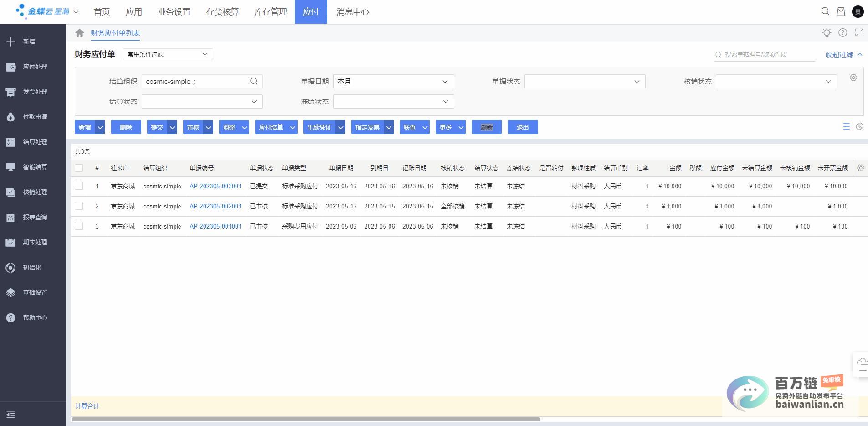The image size is (868, 426).
Task: Click the 刷新 button
Action: pyautogui.click(x=487, y=127)
